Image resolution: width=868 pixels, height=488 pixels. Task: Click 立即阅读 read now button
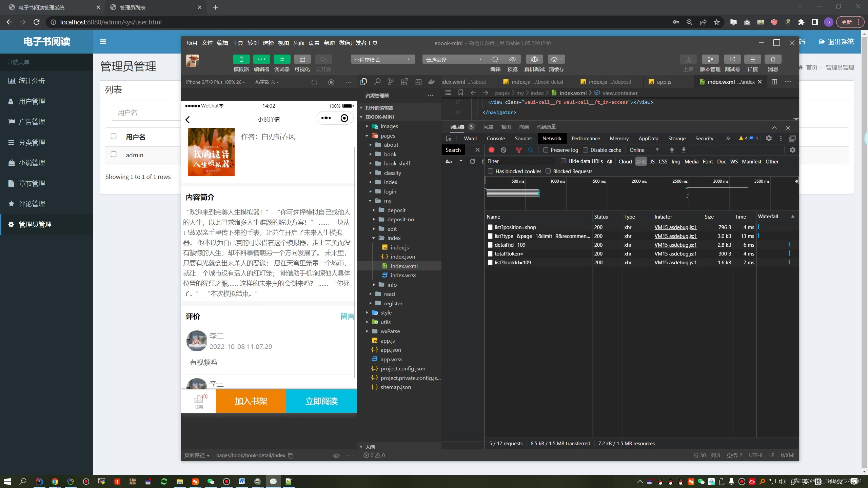click(x=321, y=401)
